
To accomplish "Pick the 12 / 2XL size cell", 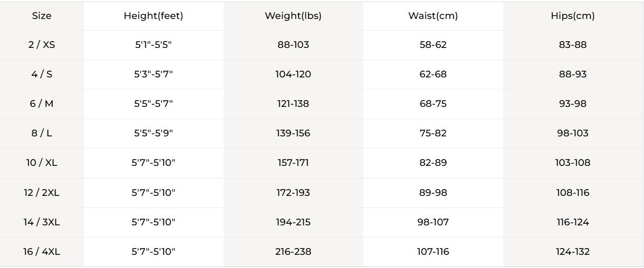I will point(42,193).
